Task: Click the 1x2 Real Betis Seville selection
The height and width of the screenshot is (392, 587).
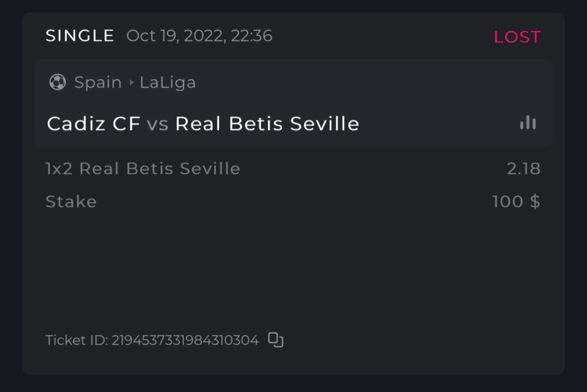Action: pos(143,169)
